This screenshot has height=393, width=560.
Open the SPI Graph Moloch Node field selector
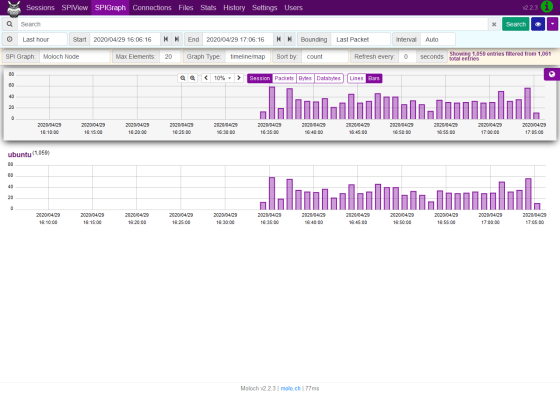tap(74, 56)
